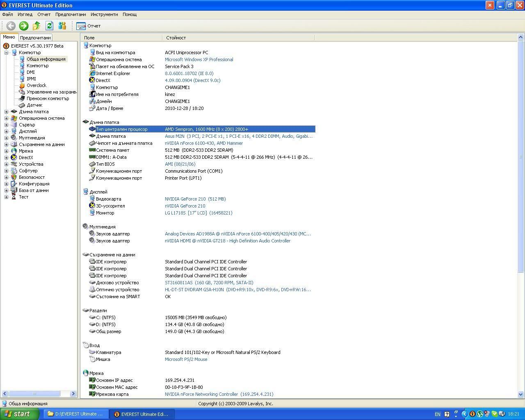The height and width of the screenshot is (420, 525).
Task: Expand the Съхранение на данни tree node
Action: pyautogui.click(x=6, y=144)
